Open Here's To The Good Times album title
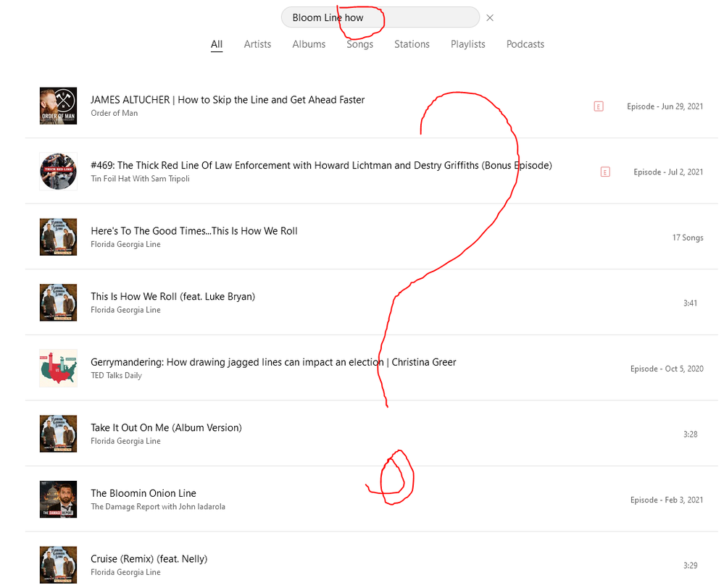Image resolution: width=724 pixels, height=588 pixels. (x=194, y=231)
